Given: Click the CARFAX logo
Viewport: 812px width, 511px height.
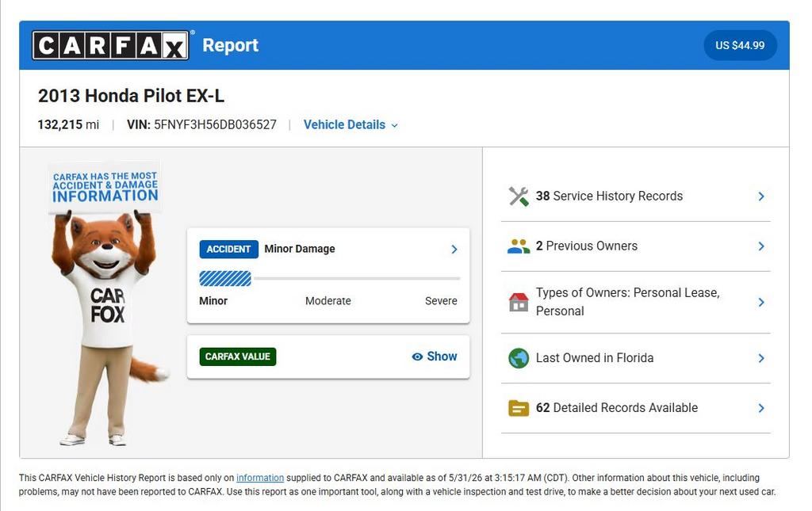Looking at the screenshot, I should (x=110, y=45).
